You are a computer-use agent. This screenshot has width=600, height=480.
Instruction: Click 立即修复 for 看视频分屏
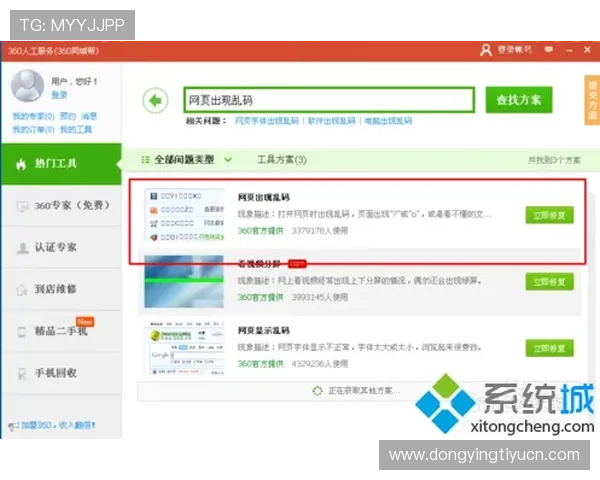(x=549, y=282)
